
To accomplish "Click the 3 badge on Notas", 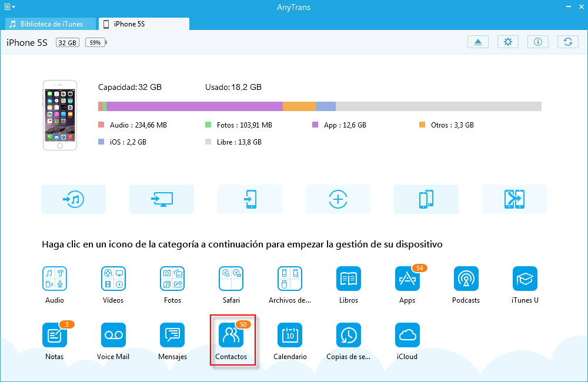I will click(67, 324).
